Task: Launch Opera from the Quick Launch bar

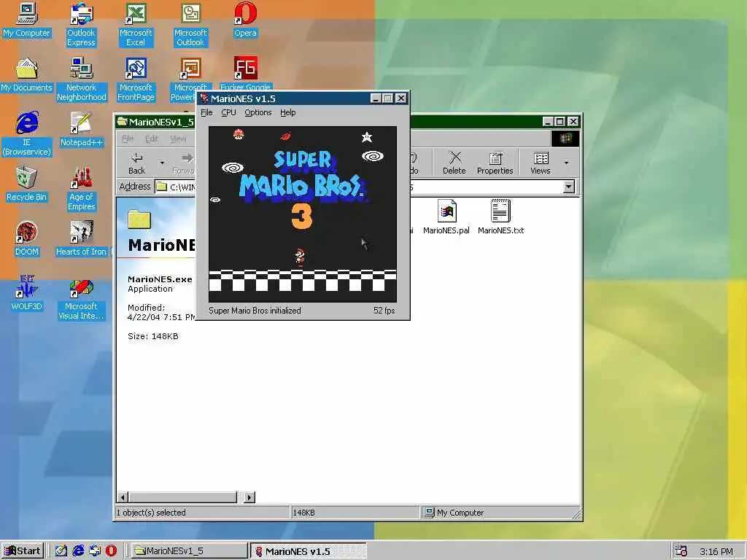Action: (112, 551)
